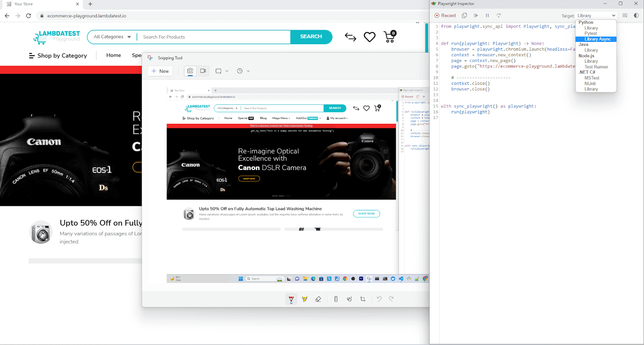Select Pytest from Target list
Screen dimensions: 644x345
pyautogui.click(x=590, y=33)
